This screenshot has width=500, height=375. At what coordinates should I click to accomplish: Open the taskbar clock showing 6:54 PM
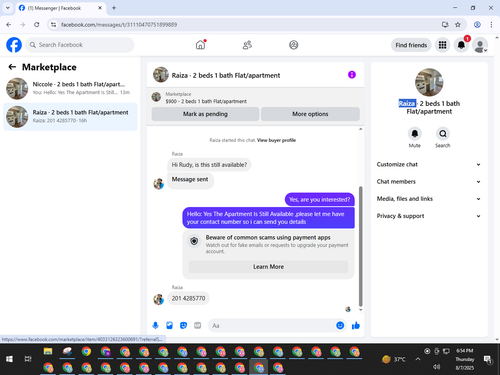(465, 359)
